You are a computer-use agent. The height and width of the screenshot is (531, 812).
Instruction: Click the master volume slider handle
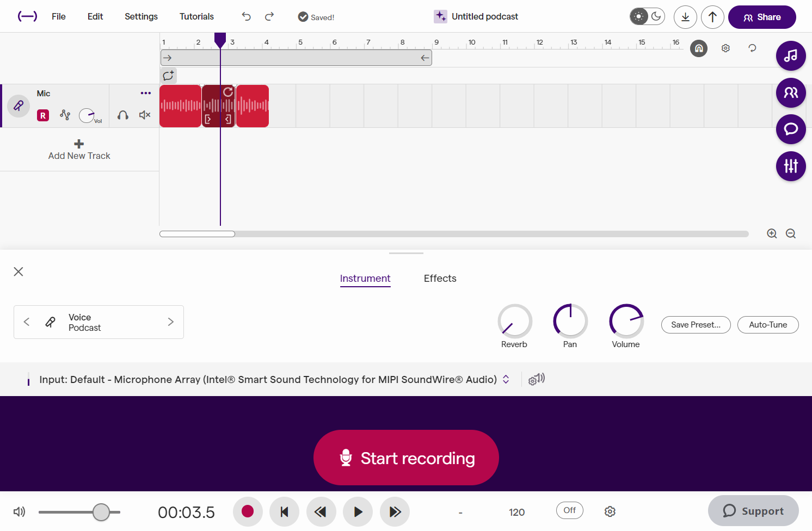coord(101,512)
